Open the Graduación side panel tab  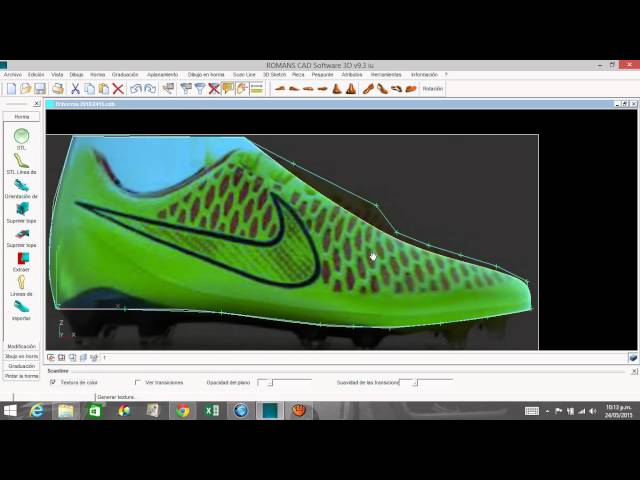(x=22, y=366)
